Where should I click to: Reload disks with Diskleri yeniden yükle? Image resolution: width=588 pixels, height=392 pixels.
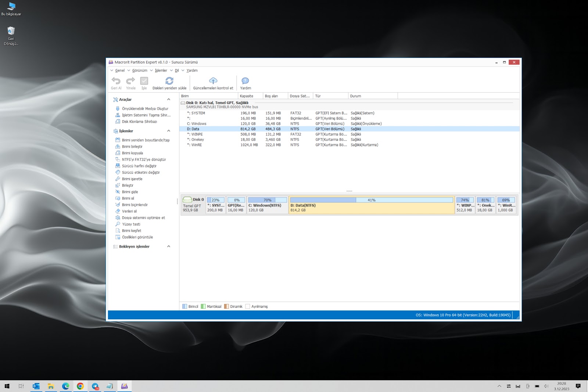click(169, 83)
